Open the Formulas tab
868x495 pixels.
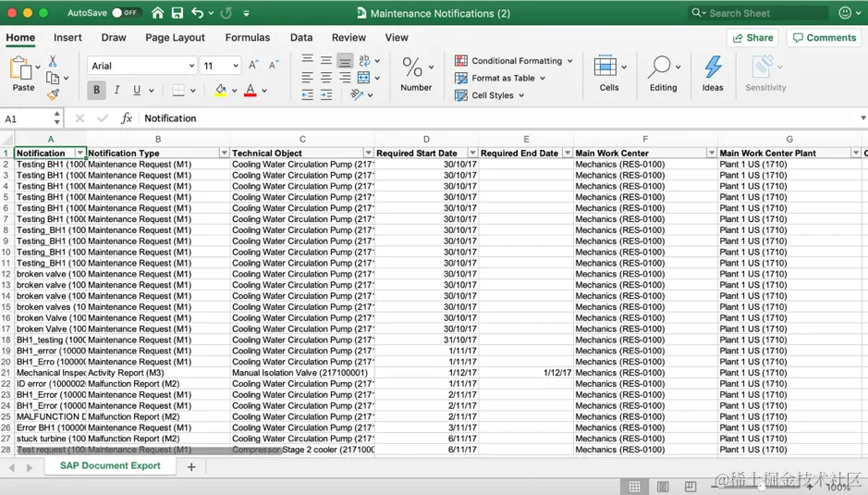tap(248, 38)
